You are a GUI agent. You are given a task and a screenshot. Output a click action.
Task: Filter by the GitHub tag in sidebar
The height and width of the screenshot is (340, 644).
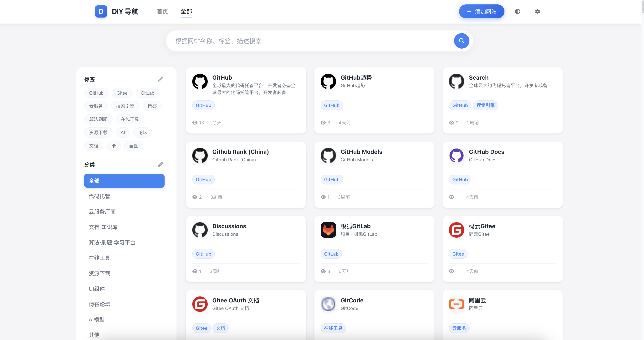point(96,93)
